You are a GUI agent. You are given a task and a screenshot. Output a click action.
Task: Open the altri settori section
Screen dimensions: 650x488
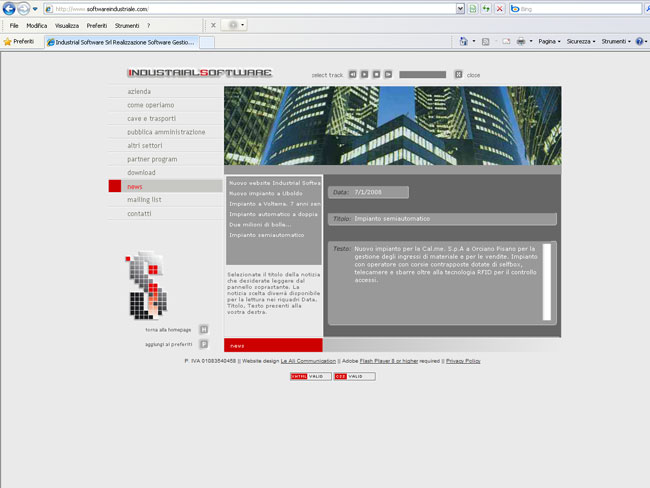(145, 146)
